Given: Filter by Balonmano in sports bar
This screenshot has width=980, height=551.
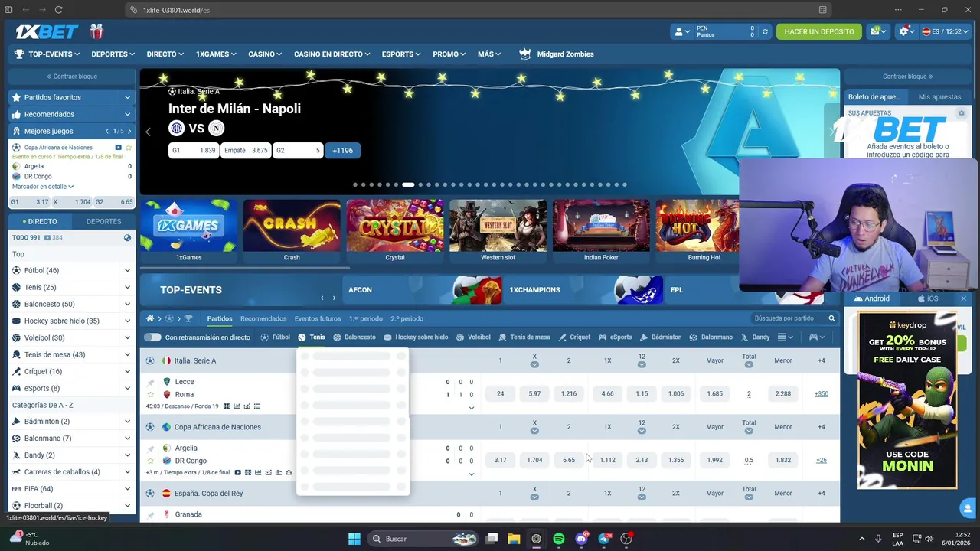Looking at the screenshot, I should click(711, 337).
